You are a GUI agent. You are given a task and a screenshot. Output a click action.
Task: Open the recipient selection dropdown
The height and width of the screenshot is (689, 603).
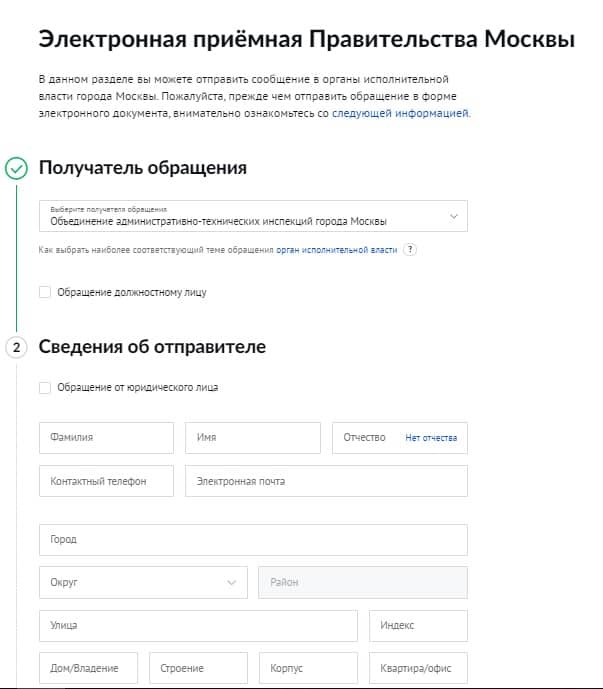(x=253, y=216)
